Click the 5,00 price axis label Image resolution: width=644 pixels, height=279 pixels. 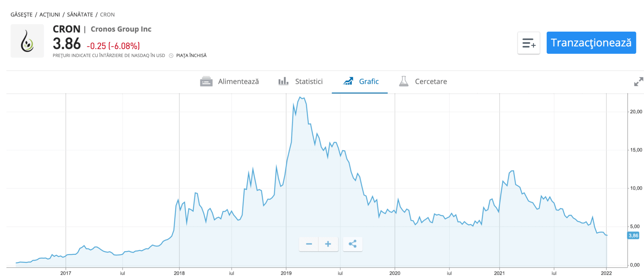click(x=635, y=226)
